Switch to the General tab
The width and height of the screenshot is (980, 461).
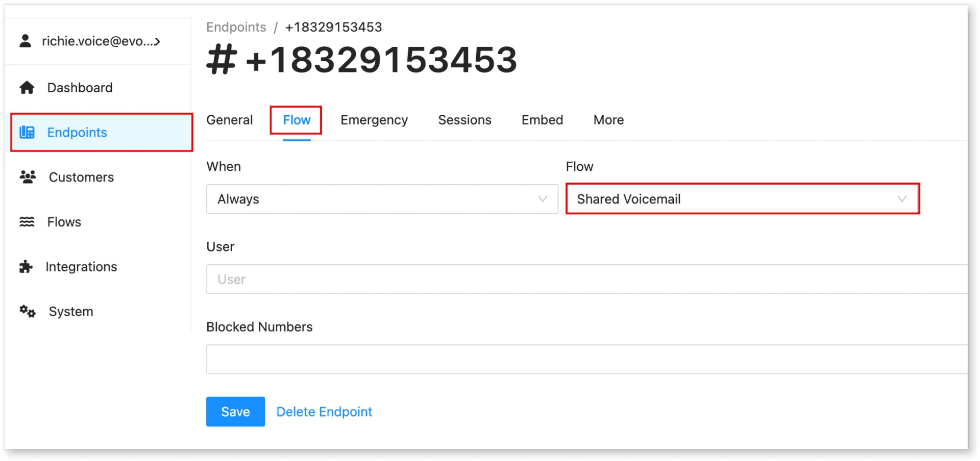point(230,120)
